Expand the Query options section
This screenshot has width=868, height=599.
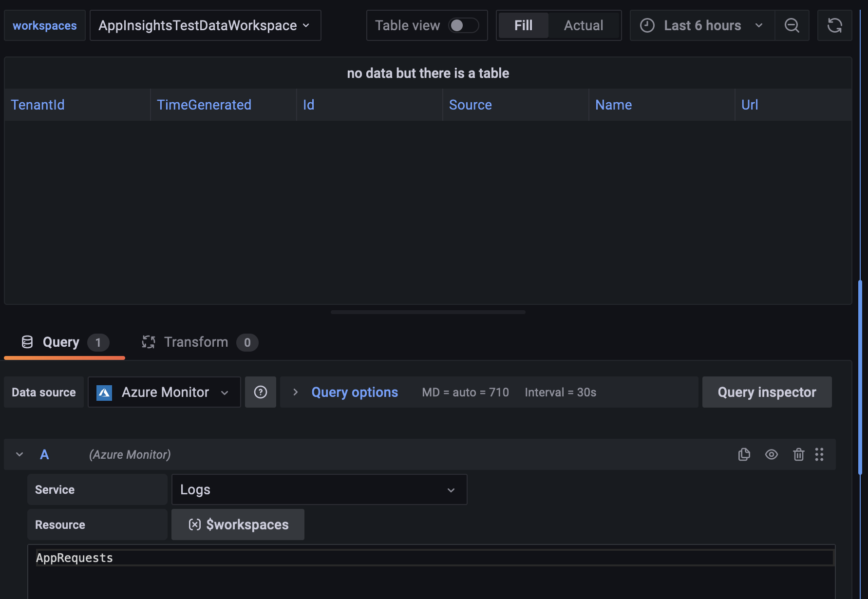[x=354, y=392]
